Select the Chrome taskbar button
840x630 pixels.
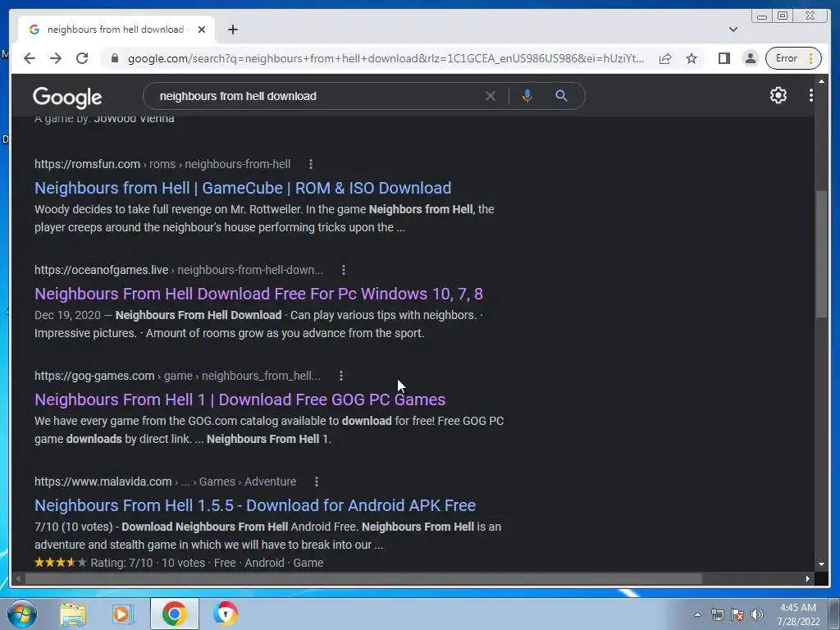point(174,614)
